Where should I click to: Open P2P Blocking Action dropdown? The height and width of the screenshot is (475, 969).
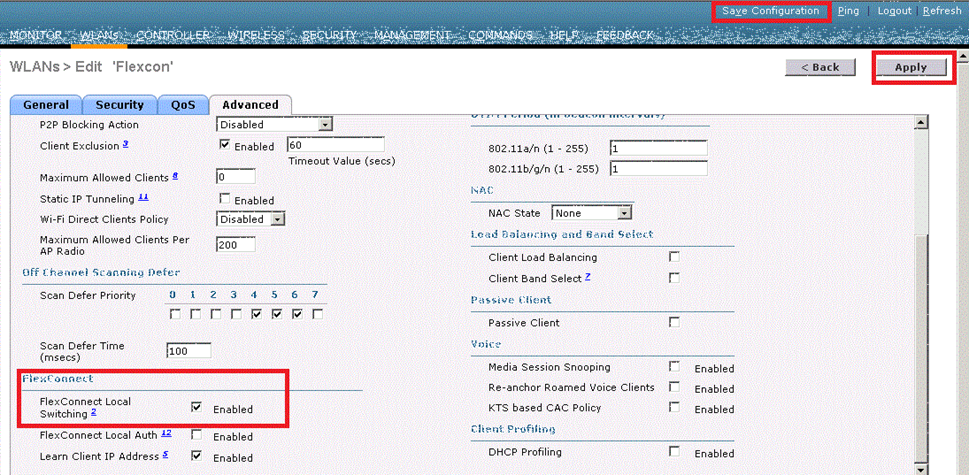pyautogui.click(x=274, y=125)
